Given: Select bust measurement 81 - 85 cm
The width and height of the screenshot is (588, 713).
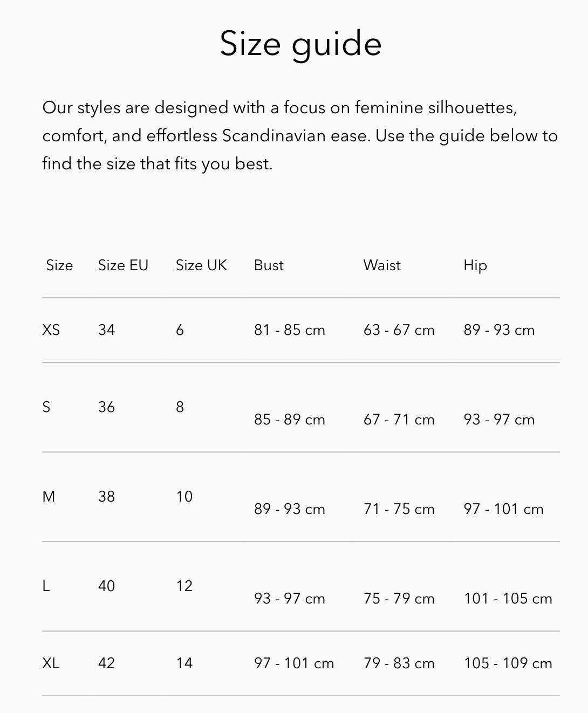Looking at the screenshot, I should coord(290,330).
